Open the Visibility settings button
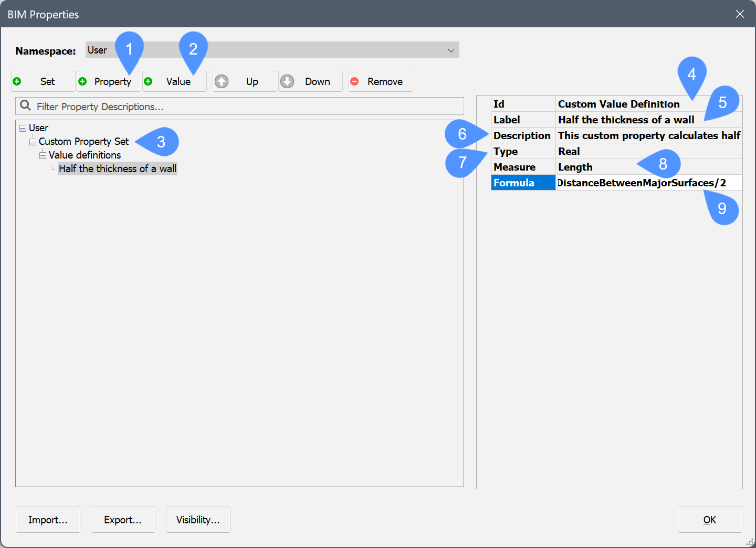Viewport: 756px width, 548px height. [x=198, y=520]
